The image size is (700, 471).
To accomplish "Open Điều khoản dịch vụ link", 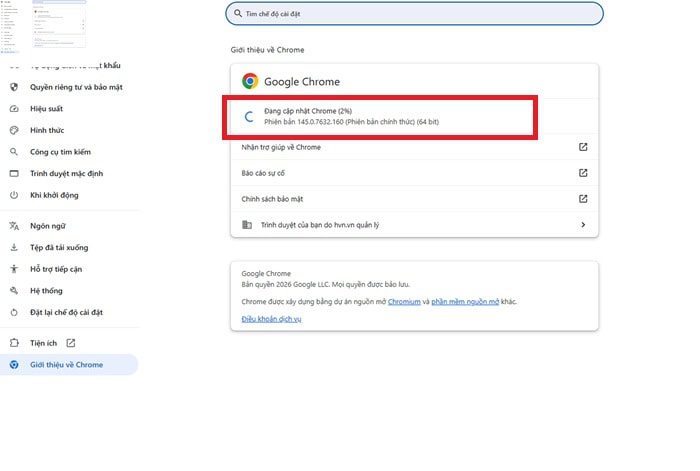I will pos(271,319).
